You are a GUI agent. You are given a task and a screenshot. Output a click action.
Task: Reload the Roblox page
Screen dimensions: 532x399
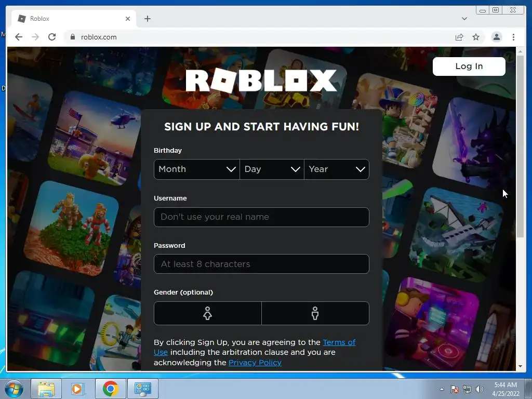coord(52,37)
